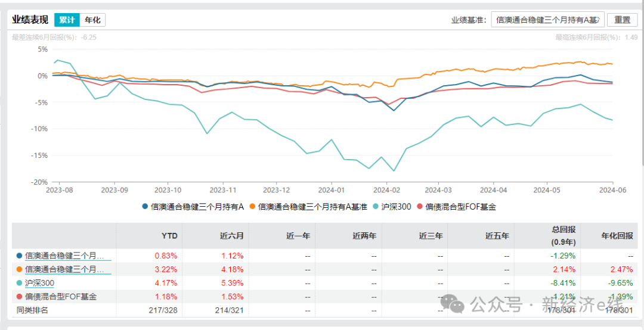
Task: Switch to the 年化 tab
Action: coord(92,20)
